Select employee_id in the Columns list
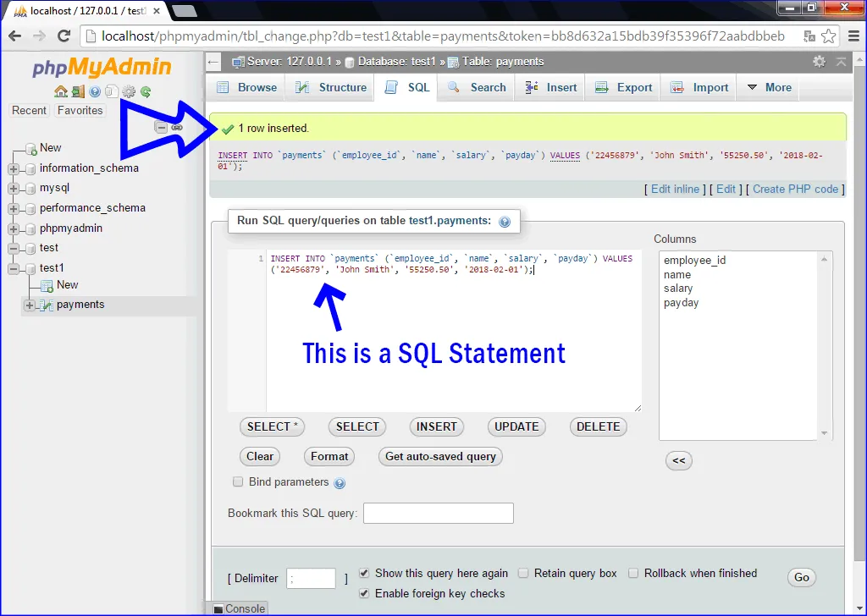This screenshot has width=867, height=616. click(694, 261)
